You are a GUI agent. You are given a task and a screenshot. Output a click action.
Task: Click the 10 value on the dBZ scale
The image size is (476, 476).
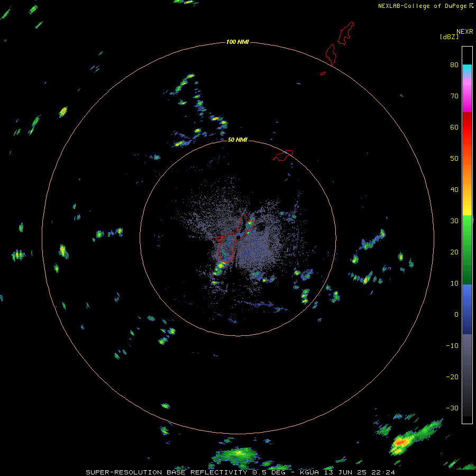[x=454, y=283]
